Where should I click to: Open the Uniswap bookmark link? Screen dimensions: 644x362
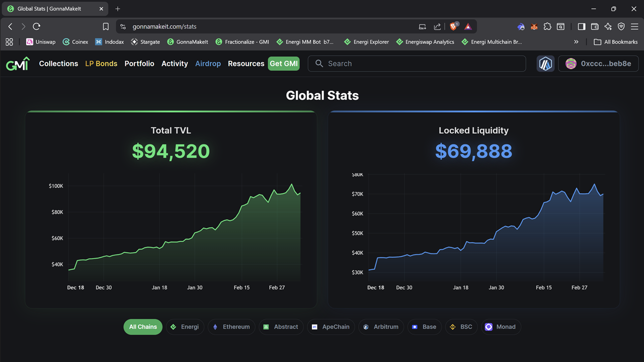[41, 42]
